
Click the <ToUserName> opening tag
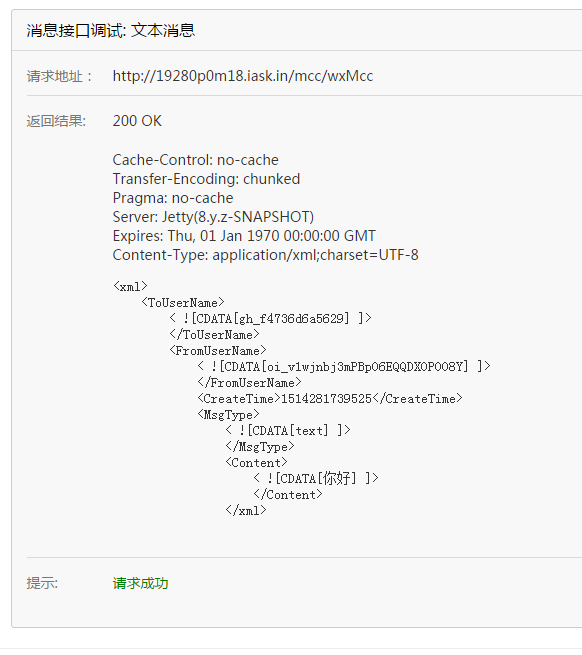183,302
